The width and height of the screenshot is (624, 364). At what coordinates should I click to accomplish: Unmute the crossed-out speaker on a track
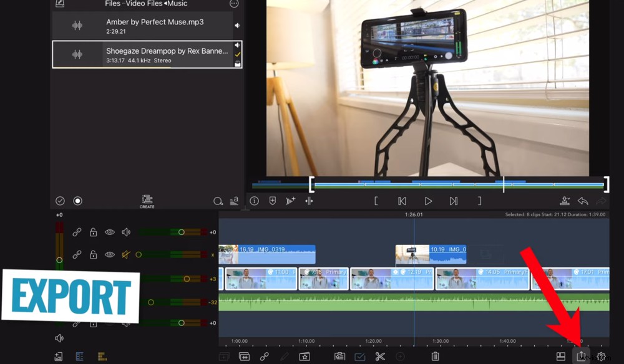click(x=126, y=254)
